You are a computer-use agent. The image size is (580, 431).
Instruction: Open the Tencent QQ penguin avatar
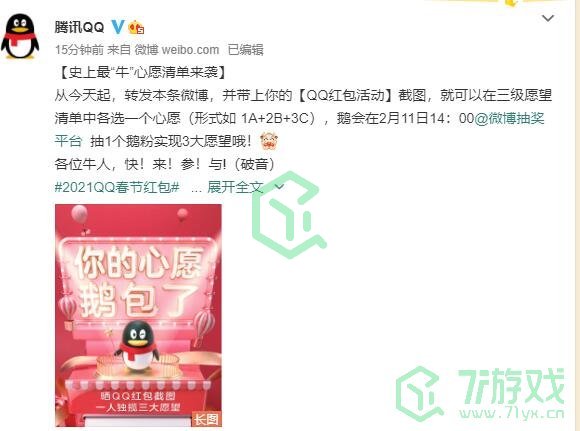(x=20, y=36)
